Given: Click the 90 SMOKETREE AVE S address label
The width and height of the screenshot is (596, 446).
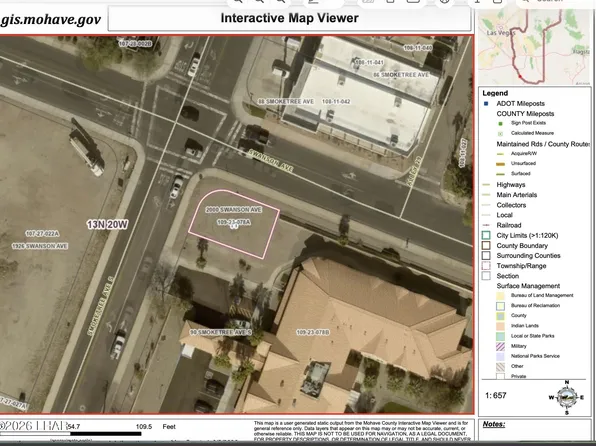Looking at the screenshot, I should 220,332.
